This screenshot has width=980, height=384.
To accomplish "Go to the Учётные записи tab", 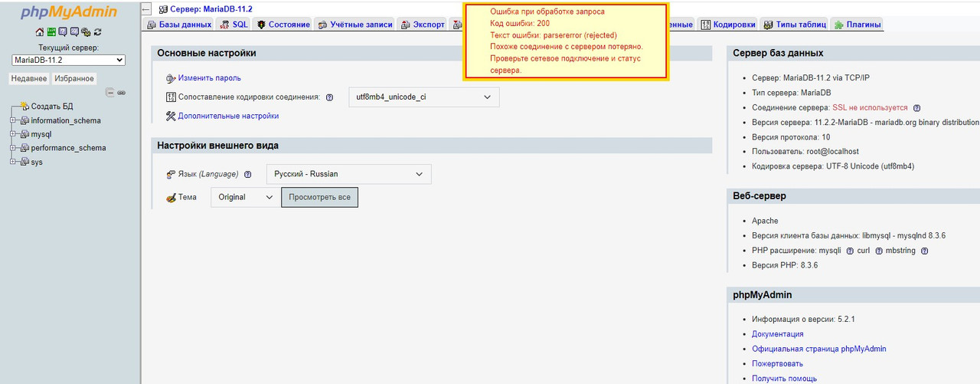I will [355, 25].
